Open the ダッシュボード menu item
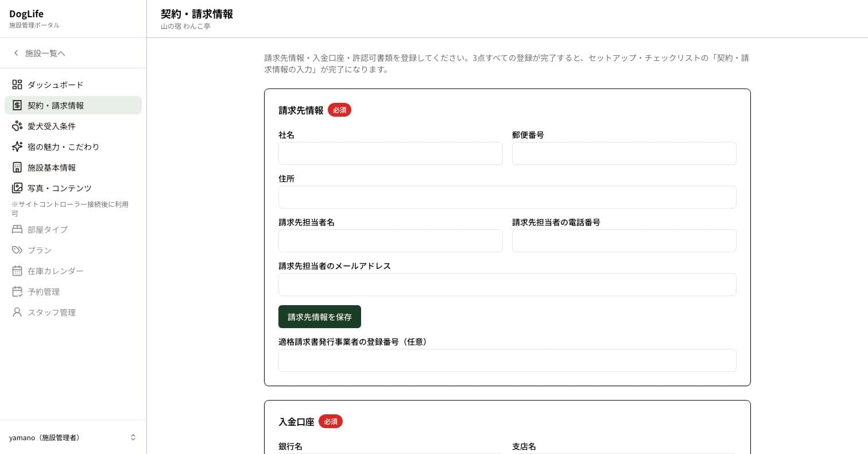The width and height of the screenshot is (868, 454). [x=73, y=85]
